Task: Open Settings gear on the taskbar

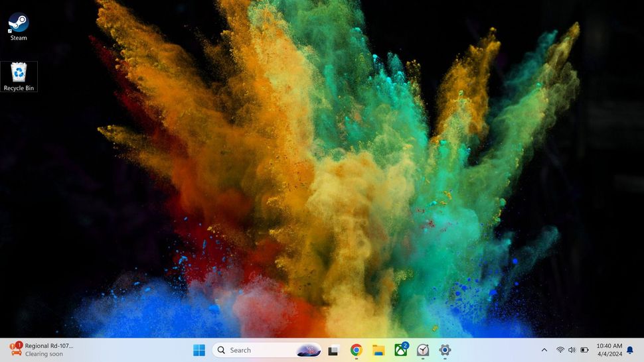Action: coord(445,350)
